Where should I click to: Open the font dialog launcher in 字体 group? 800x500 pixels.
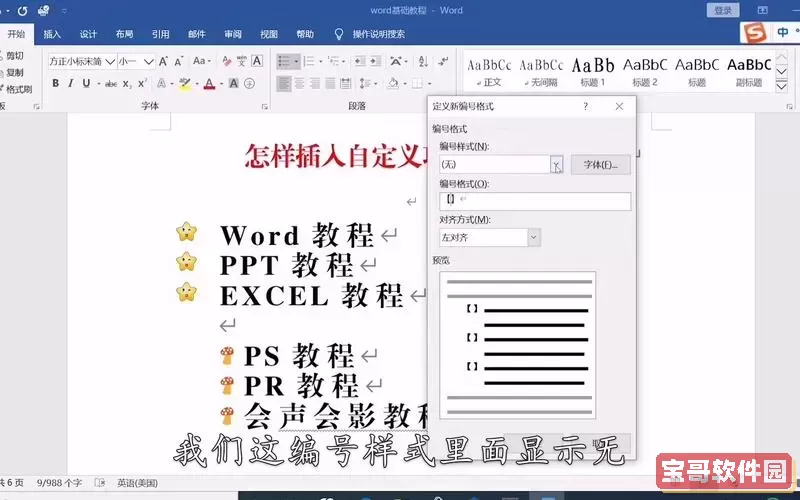(265, 106)
